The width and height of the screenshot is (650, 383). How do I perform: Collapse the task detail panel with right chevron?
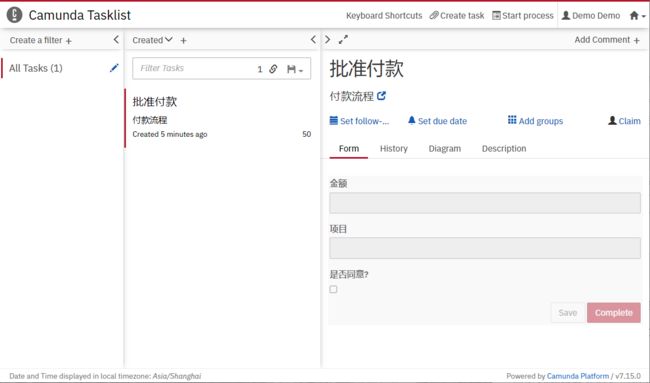(x=327, y=39)
